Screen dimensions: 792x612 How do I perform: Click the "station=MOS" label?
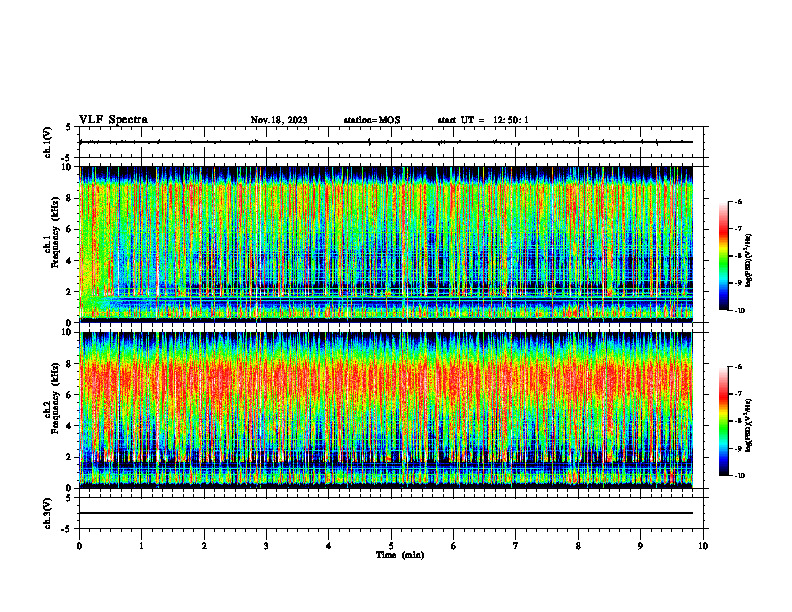(372, 120)
